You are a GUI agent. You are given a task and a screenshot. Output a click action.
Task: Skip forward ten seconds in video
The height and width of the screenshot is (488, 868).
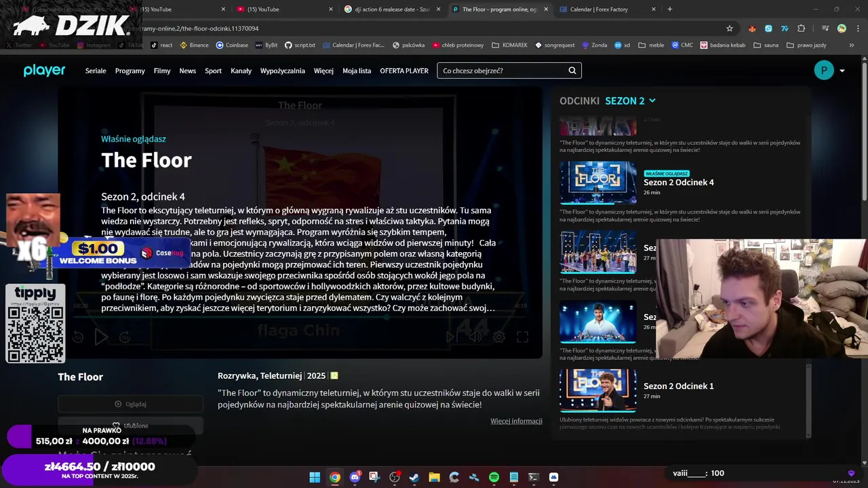(x=125, y=337)
